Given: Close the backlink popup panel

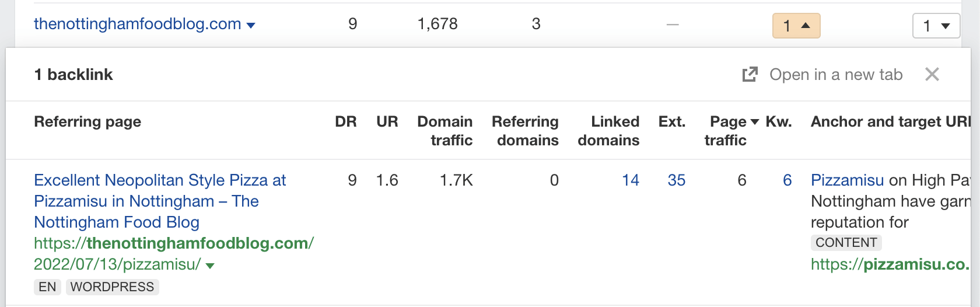Looking at the screenshot, I should [x=932, y=75].
